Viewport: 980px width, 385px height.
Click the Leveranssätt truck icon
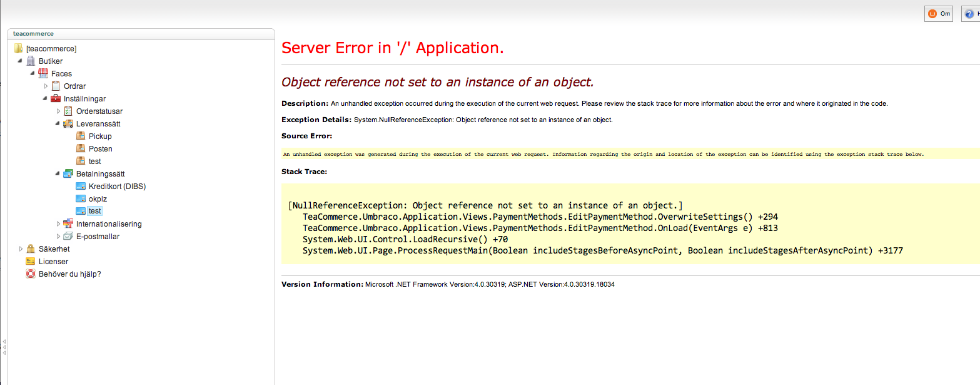point(68,123)
